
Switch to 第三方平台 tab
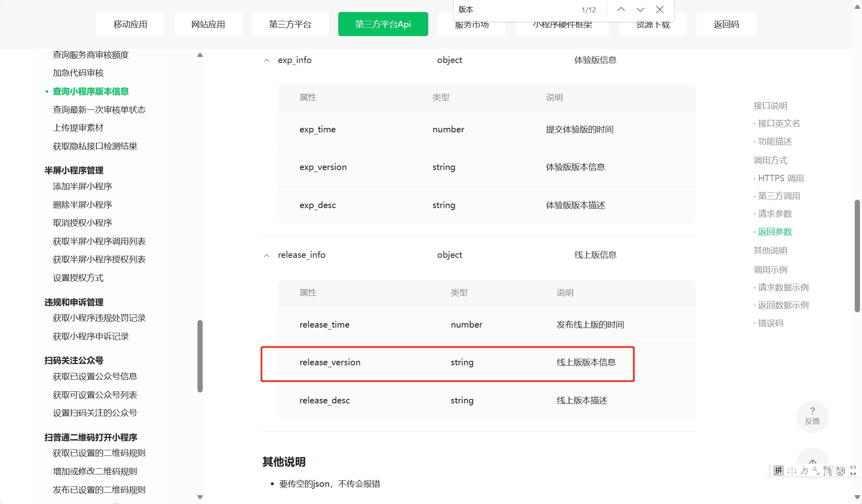point(290,24)
